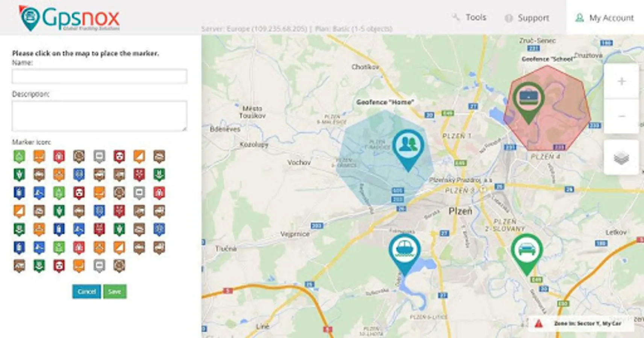Zoom in using the map plus control
This screenshot has width=644, height=338.
621,81
